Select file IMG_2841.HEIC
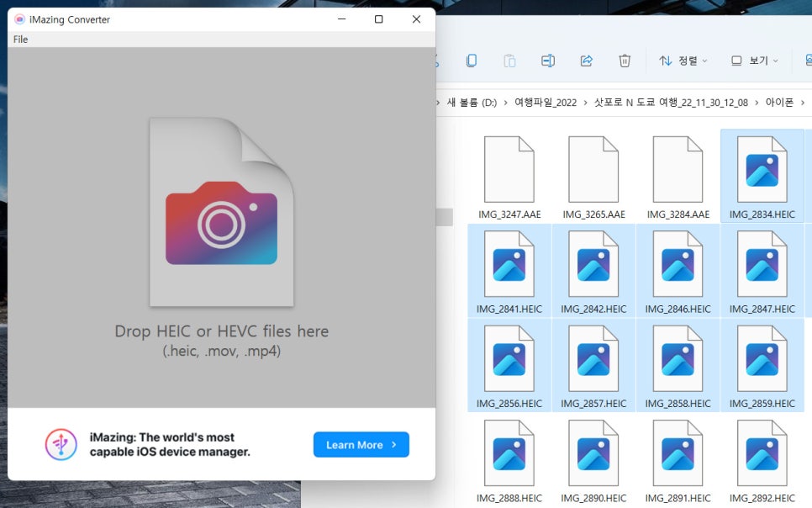812x508 pixels. [509, 272]
